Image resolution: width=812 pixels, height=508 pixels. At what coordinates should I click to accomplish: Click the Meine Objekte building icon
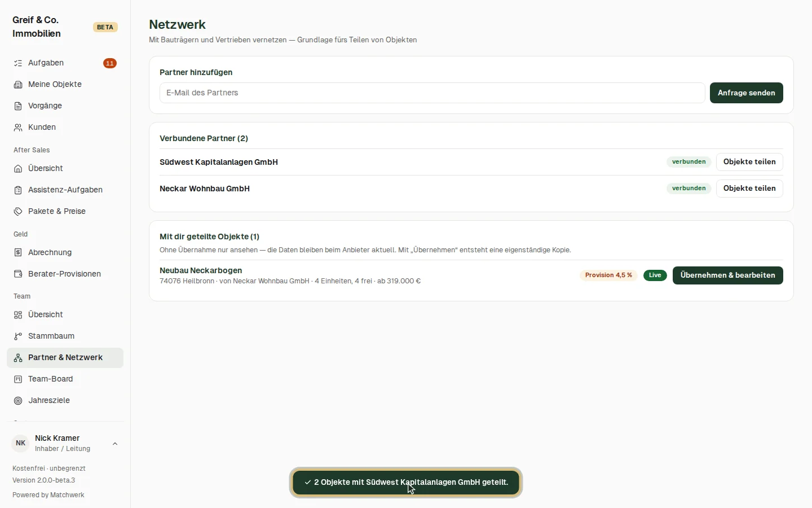pyautogui.click(x=18, y=85)
